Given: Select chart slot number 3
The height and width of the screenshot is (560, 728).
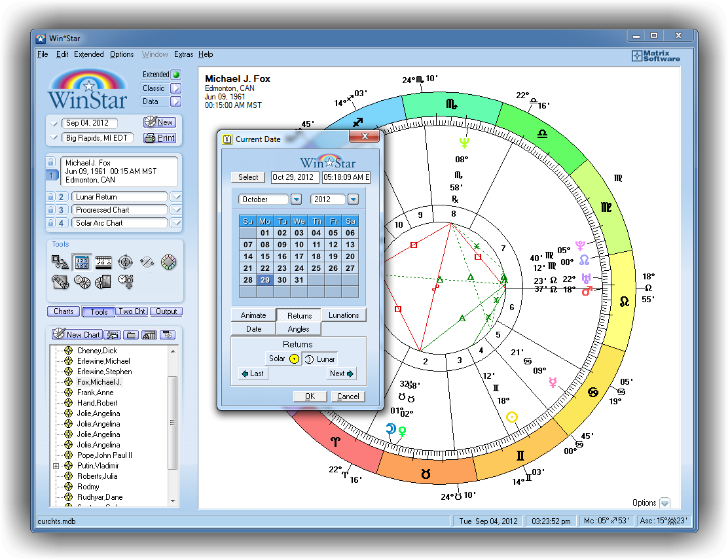Looking at the screenshot, I should coord(62,210).
